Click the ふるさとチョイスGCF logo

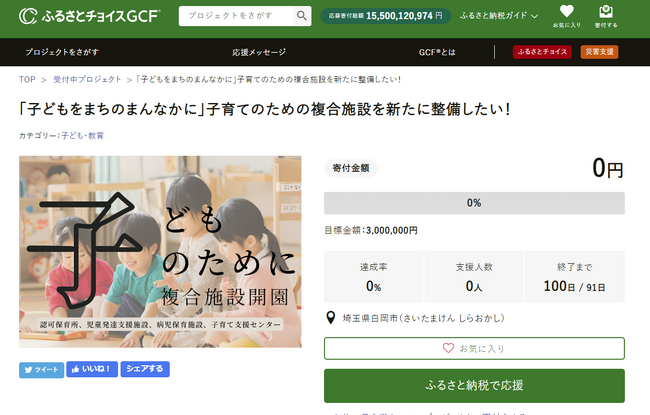(x=88, y=16)
